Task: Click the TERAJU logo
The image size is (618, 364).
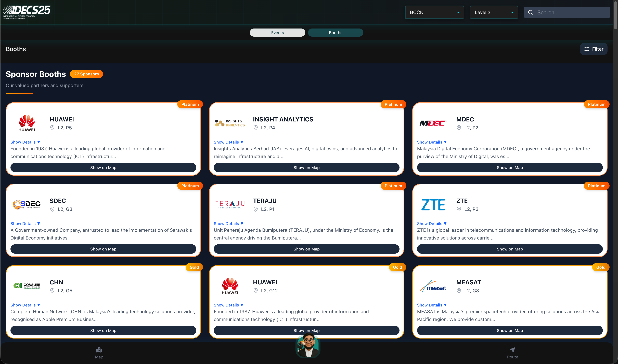Action: pos(230,204)
